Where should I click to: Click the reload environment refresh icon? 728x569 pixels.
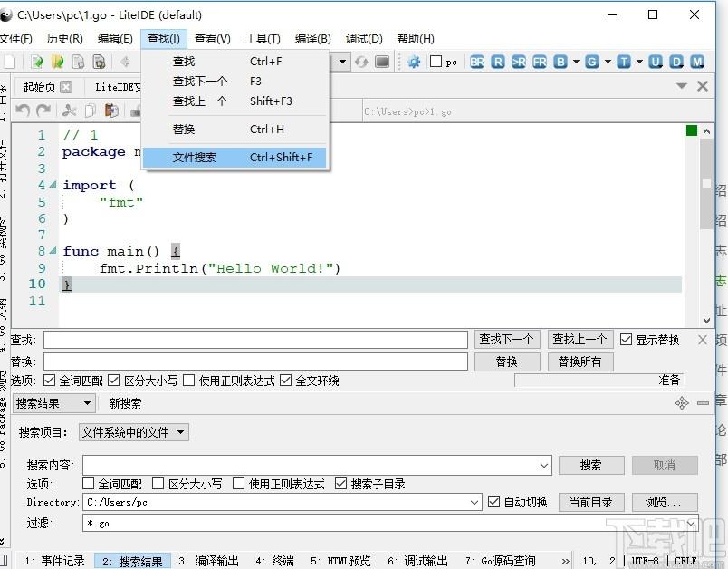361,62
